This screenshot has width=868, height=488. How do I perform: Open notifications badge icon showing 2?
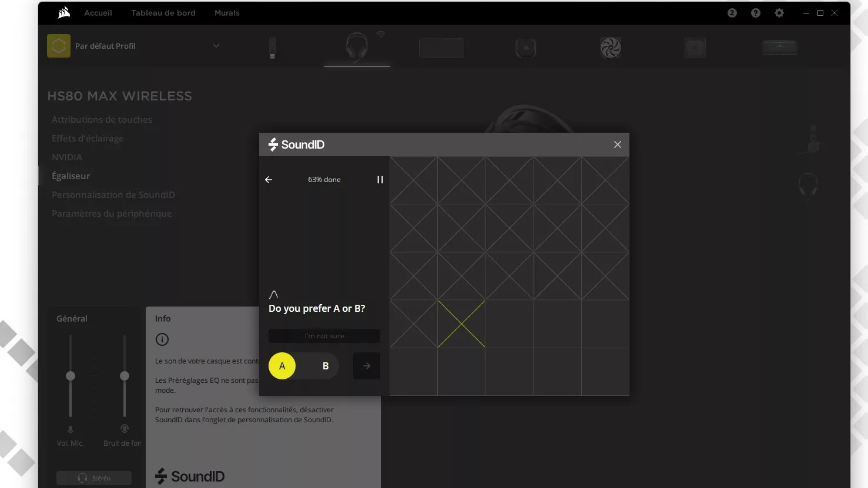tap(732, 13)
